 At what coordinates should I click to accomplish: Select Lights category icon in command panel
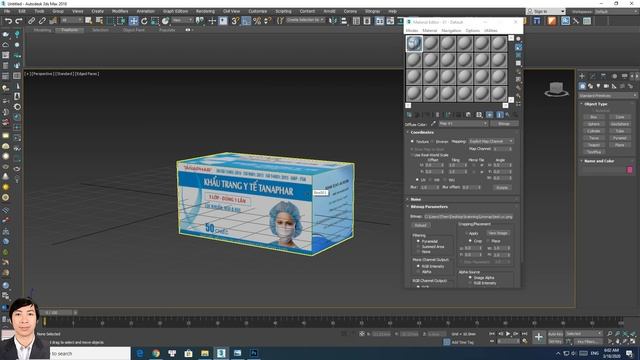tap(598, 86)
